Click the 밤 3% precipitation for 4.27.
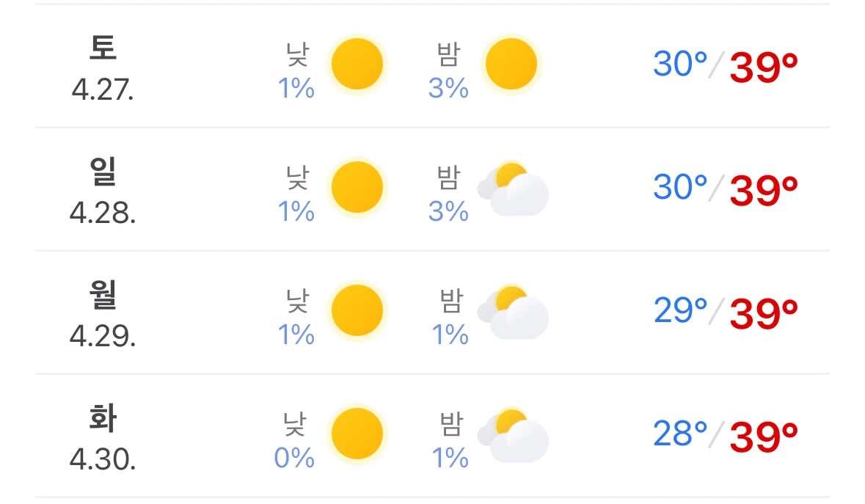The width and height of the screenshot is (865, 504). pyautogui.click(x=448, y=70)
